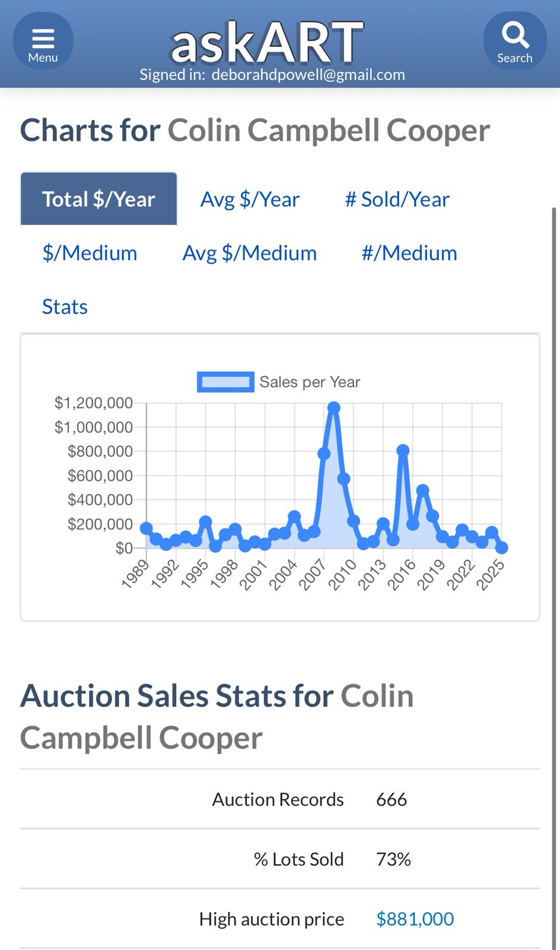Image resolution: width=560 pixels, height=950 pixels.
Task: Toggle the Sales per Year legend box
Action: pyautogui.click(x=225, y=382)
